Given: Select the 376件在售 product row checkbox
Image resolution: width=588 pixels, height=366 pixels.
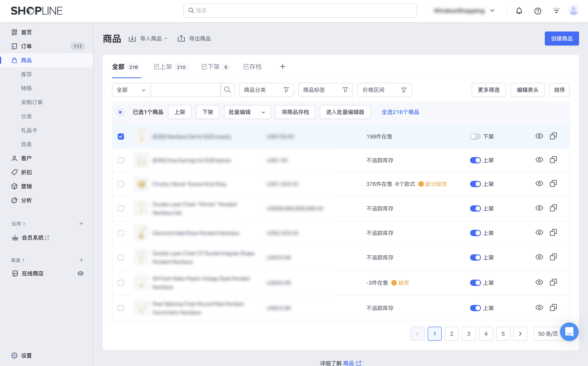Looking at the screenshot, I should (121, 184).
